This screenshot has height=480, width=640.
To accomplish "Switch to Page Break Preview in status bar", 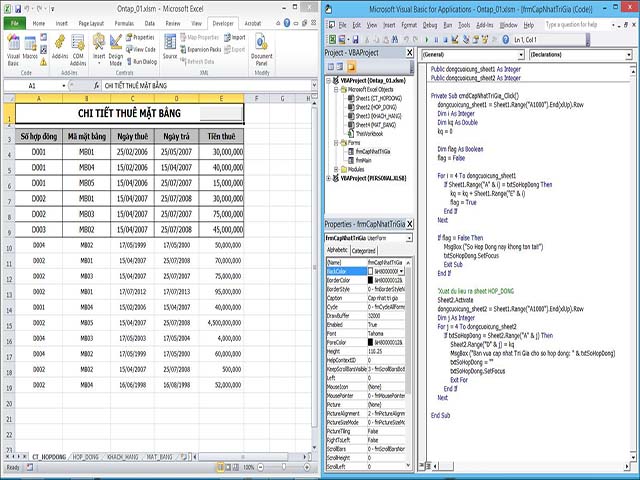I will point(236,467).
